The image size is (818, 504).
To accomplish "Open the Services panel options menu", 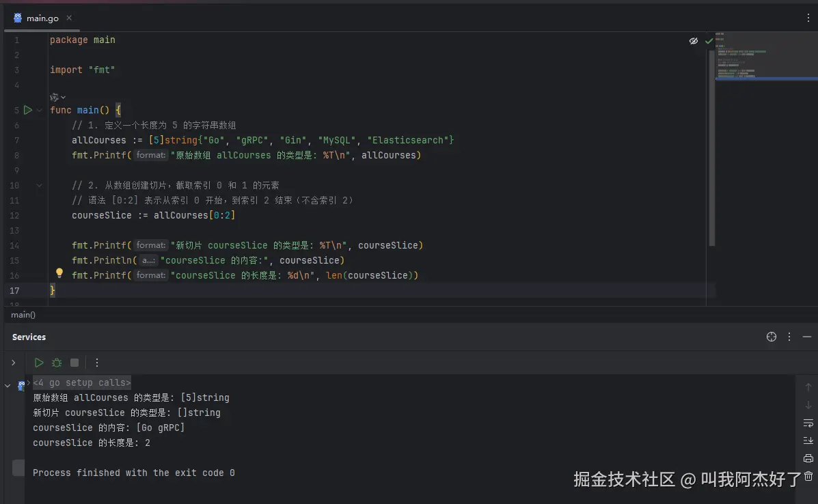I will pyautogui.click(x=789, y=337).
